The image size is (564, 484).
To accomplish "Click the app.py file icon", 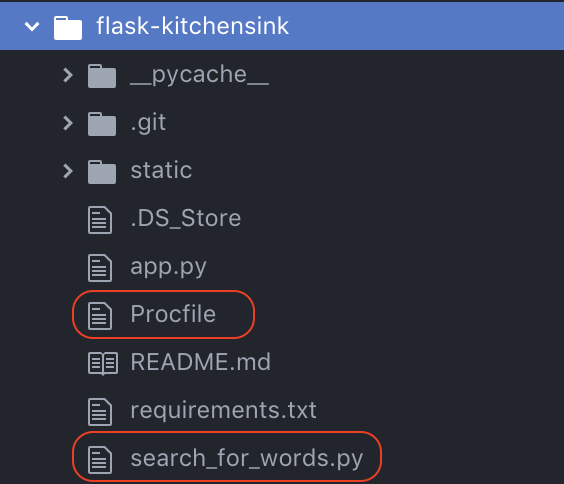I will (100, 268).
